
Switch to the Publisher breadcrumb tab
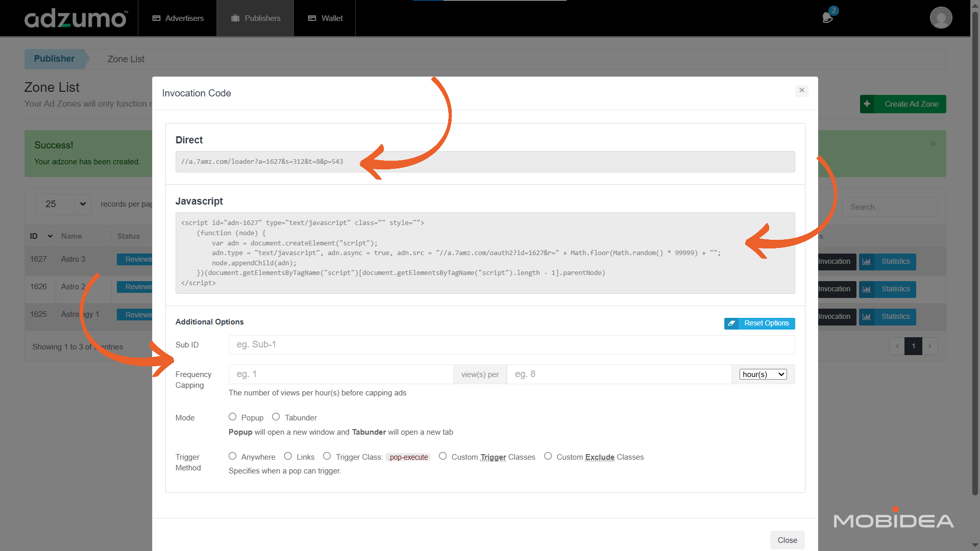point(54,59)
